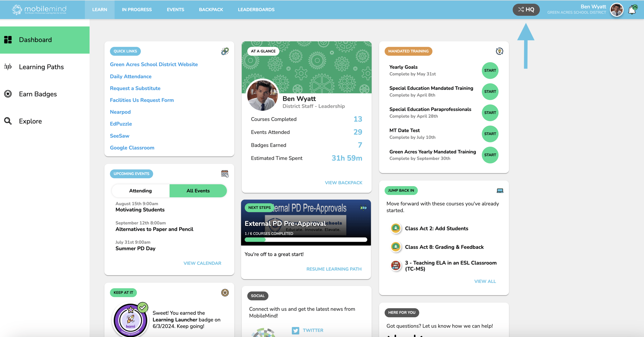Viewport: 644px width, 337px height.
Task: Open the notifications bell
Action: (632, 10)
